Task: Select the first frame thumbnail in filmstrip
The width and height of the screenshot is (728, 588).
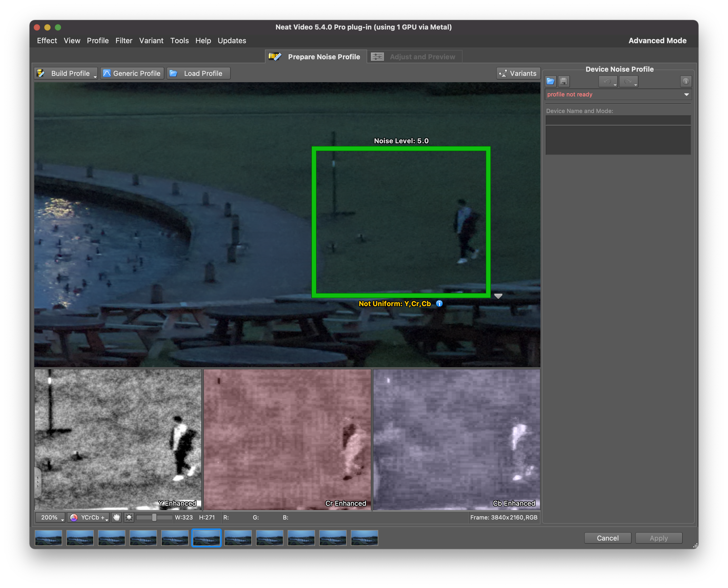Action: (x=48, y=538)
